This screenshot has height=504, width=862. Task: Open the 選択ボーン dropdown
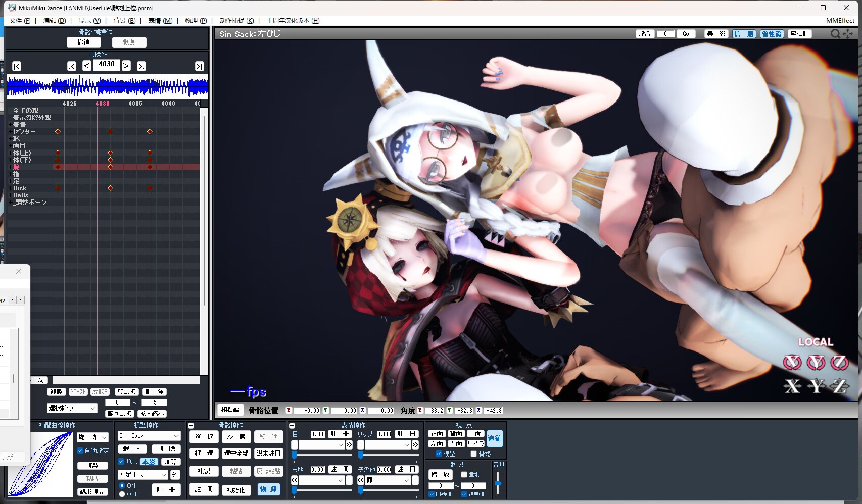click(x=72, y=408)
